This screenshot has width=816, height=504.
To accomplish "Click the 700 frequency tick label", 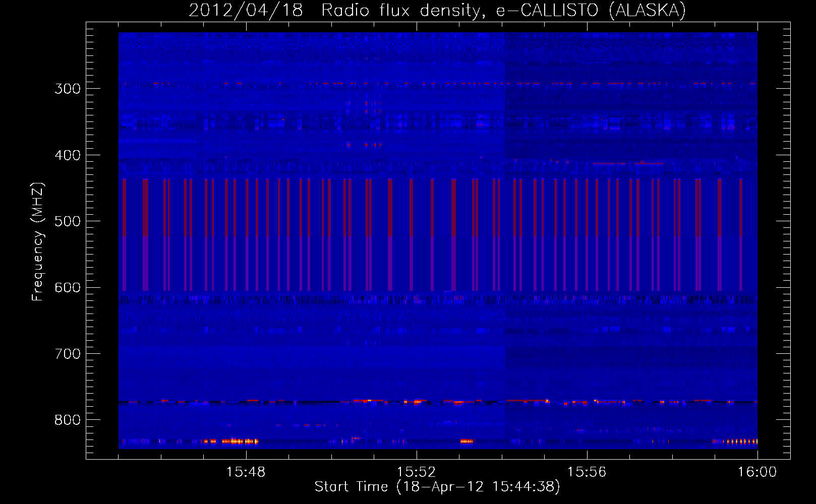I will pyautogui.click(x=68, y=354).
